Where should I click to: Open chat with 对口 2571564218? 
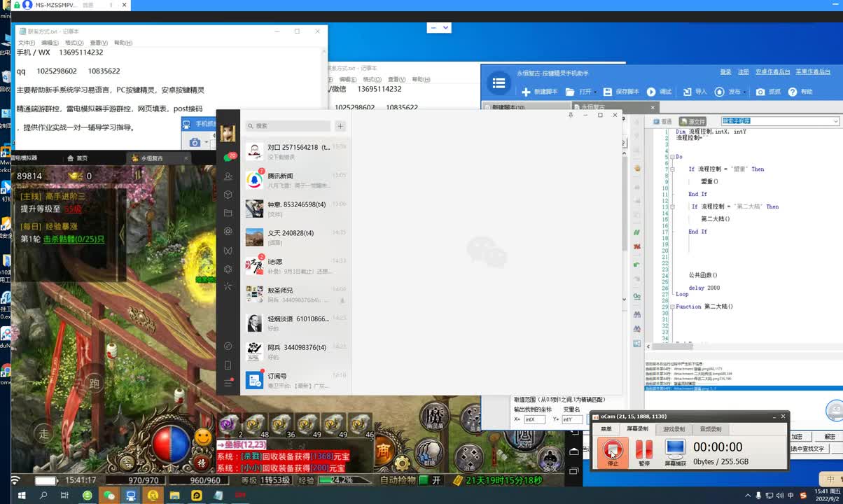tap(295, 152)
